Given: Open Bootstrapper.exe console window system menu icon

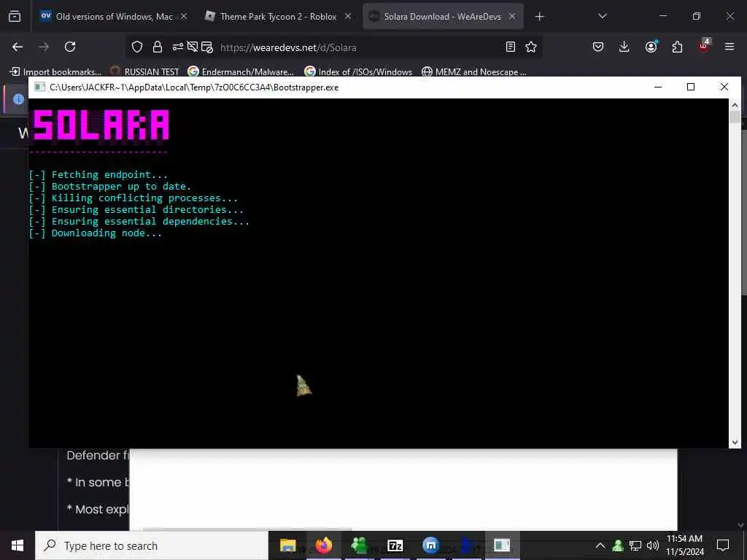Looking at the screenshot, I should click(x=40, y=87).
